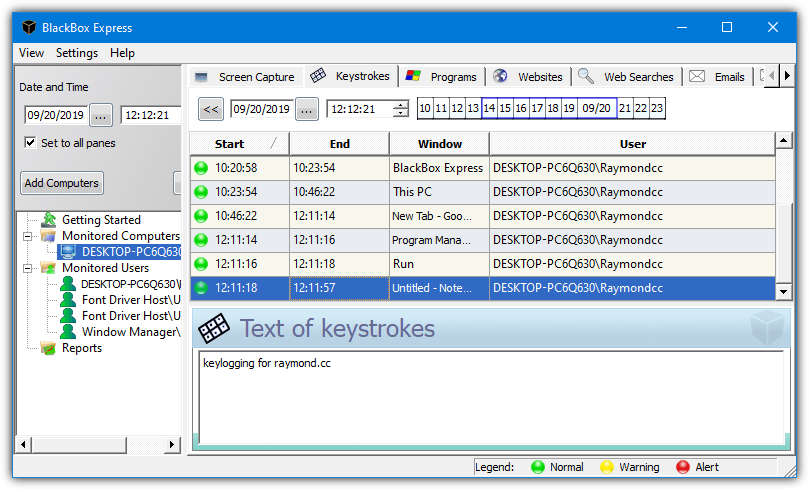Click the End column header
This screenshot has width=809, height=489.
click(x=339, y=144)
